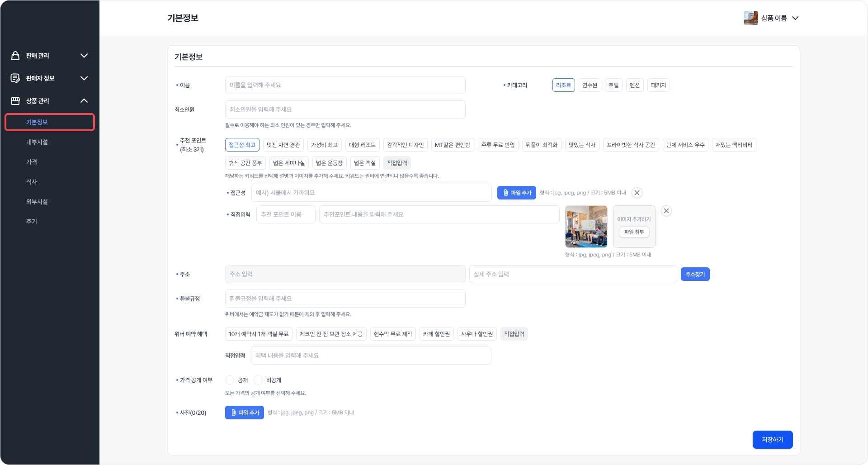Viewport: 868px width, 465px height.
Task: Remove the 접근성 recommendation row with X
Action: click(x=637, y=193)
